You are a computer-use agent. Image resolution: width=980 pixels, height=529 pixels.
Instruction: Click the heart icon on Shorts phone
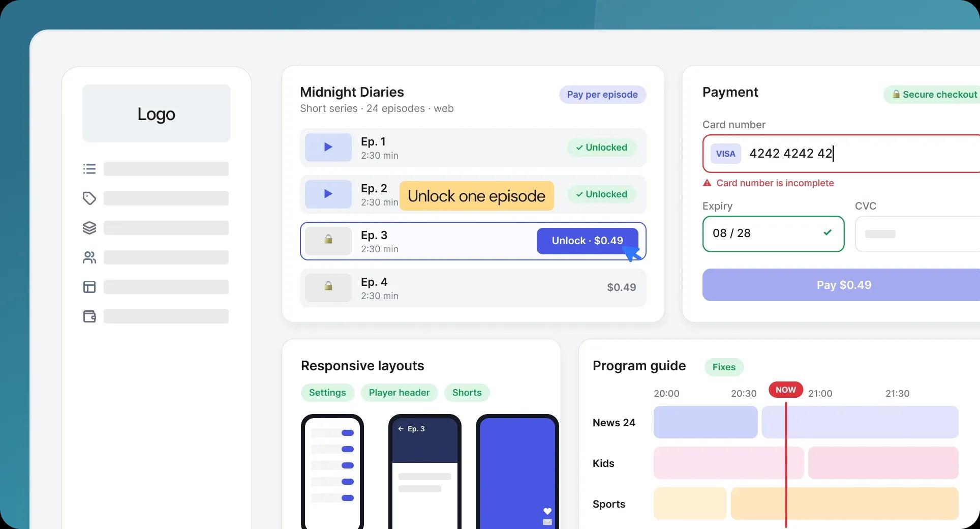[547, 511]
